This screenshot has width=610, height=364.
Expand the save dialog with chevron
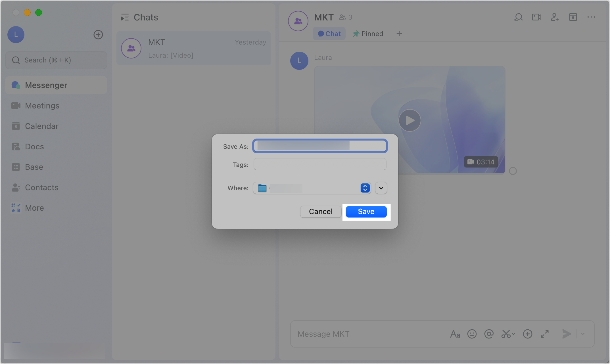coord(381,188)
